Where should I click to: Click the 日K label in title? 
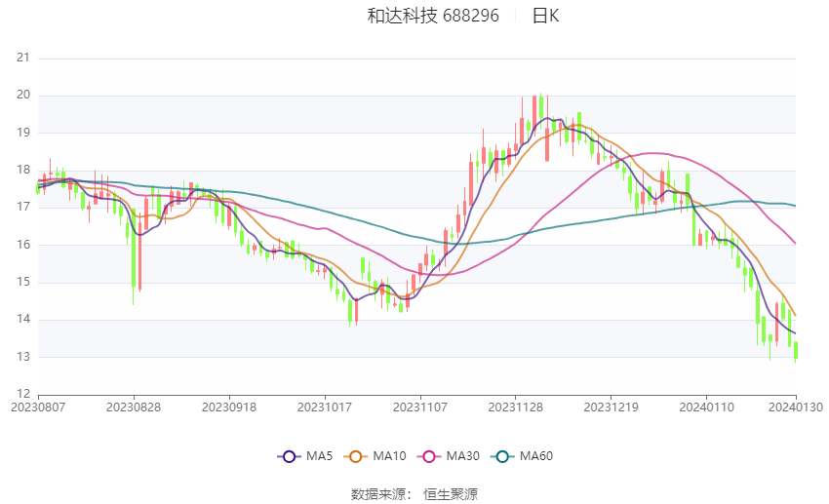pos(545,16)
